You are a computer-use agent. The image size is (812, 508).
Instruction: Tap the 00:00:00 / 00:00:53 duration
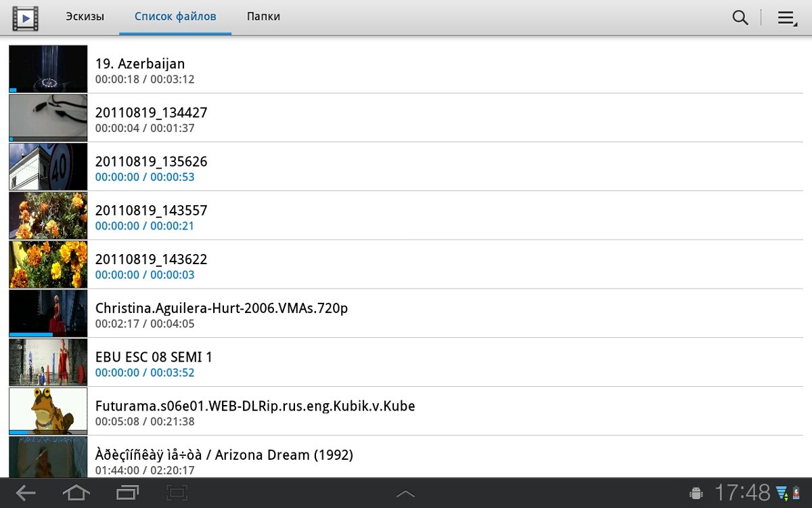tap(145, 177)
